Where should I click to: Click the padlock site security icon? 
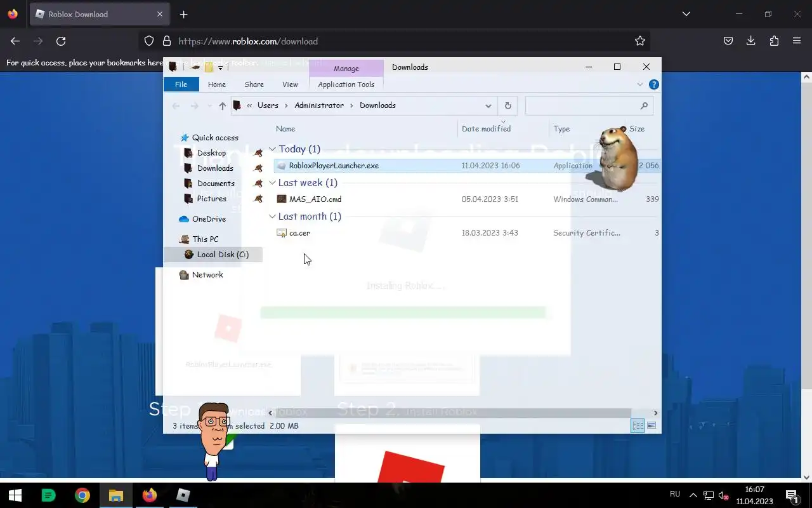coord(167,41)
